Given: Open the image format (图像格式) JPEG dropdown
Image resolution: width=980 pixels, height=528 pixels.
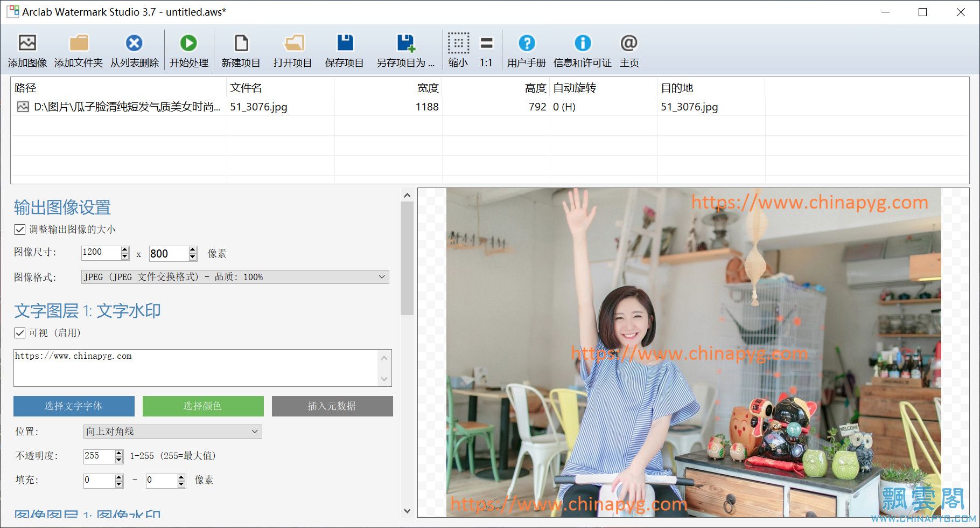Looking at the screenshot, I should 235,277.
